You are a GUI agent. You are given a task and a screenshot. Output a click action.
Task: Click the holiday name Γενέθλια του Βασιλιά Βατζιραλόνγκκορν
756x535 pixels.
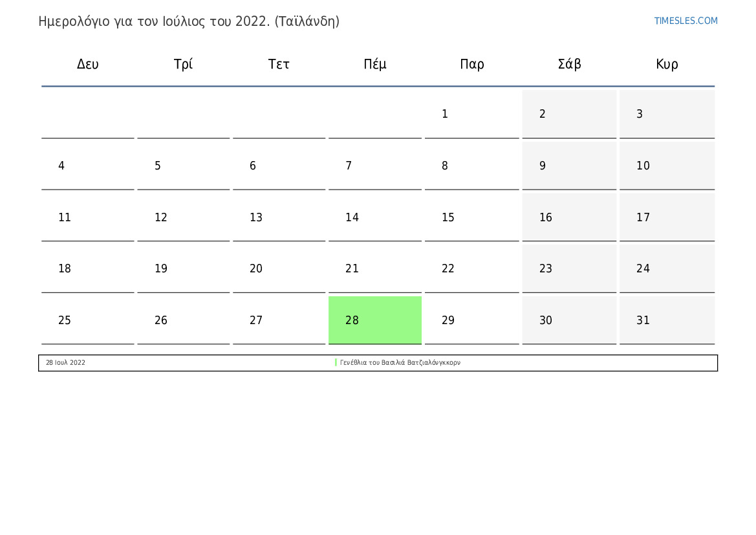400,363
